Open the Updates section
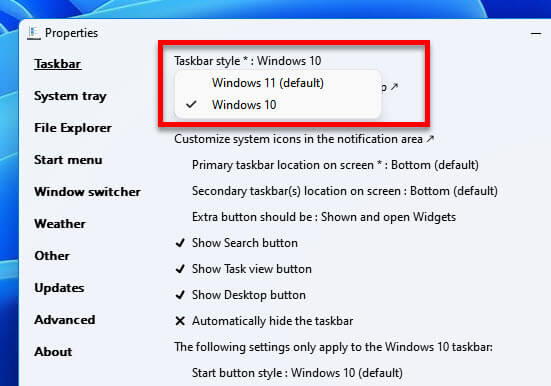 point(59,288)
